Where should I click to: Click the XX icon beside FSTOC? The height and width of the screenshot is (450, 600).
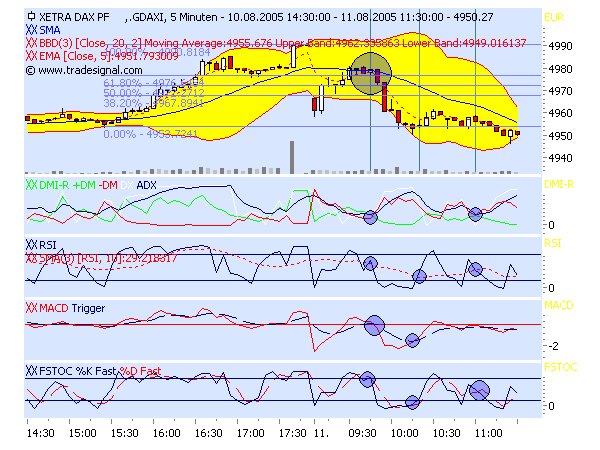point(32,371)
